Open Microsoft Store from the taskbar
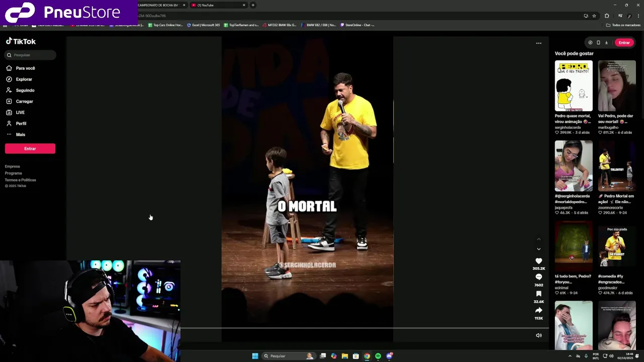Viewport: 644px width, 362px height. 356,356
